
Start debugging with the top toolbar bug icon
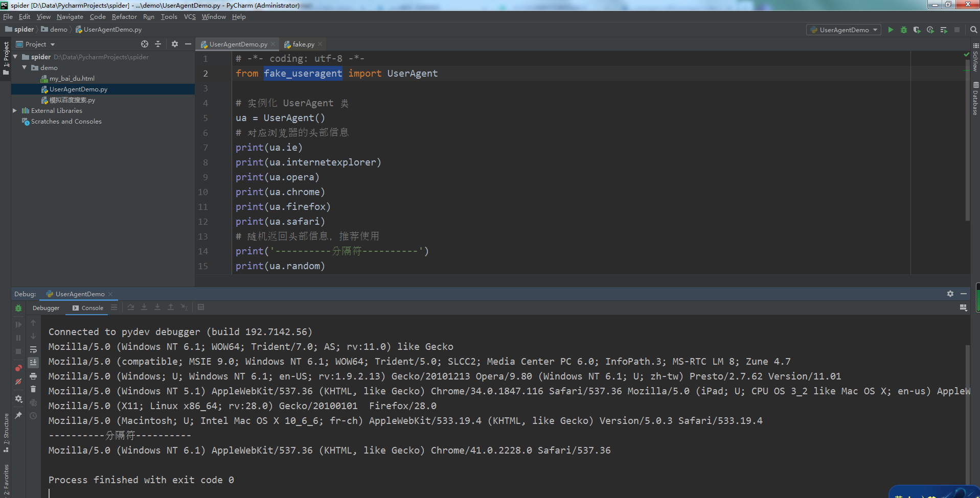[904, 30]
